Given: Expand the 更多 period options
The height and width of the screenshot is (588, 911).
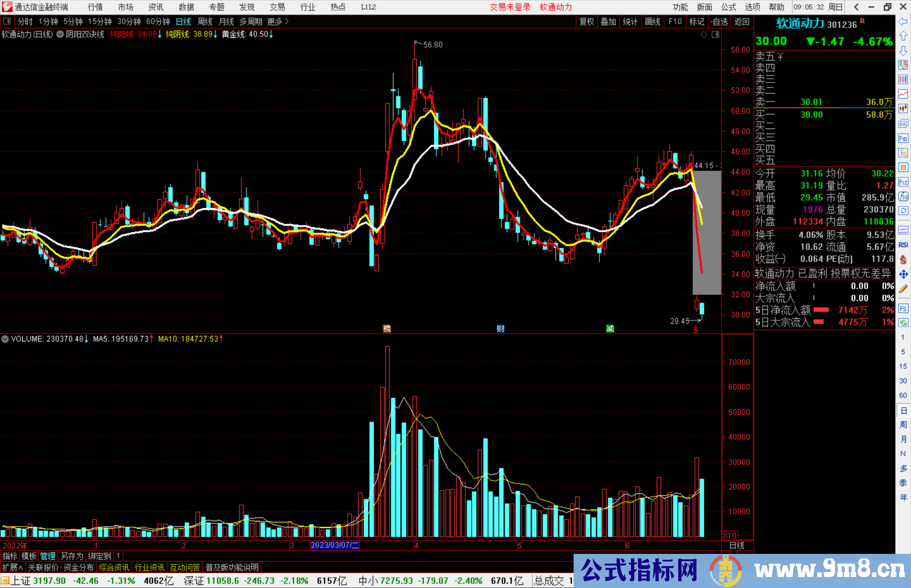Looking at the screenshot, I should click(x=278, y=21).
